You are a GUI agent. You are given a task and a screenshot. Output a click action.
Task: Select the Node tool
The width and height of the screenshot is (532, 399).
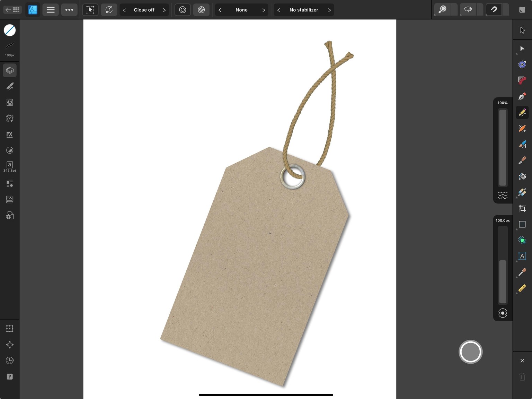[x=522, y=49]
